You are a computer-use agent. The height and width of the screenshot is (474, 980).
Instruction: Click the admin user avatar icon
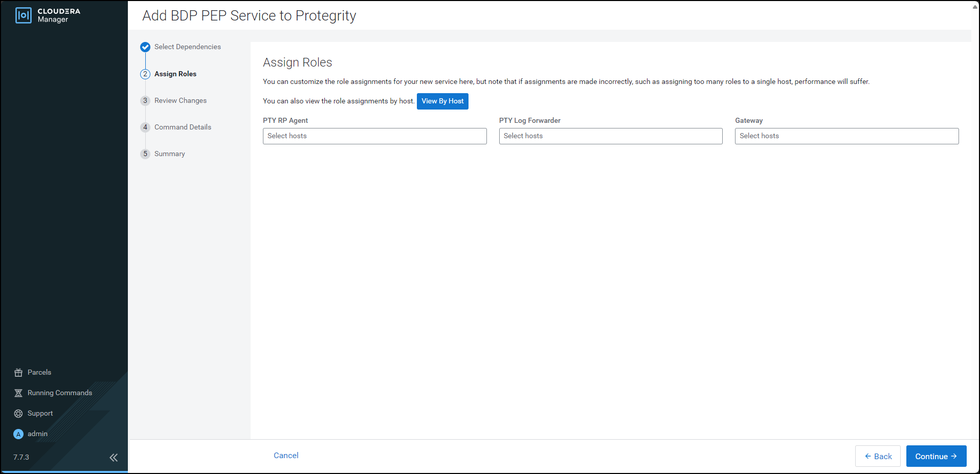point(18,434)
